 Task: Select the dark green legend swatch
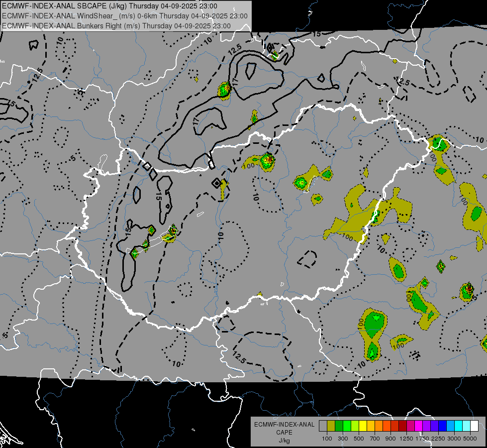(339, 426)
